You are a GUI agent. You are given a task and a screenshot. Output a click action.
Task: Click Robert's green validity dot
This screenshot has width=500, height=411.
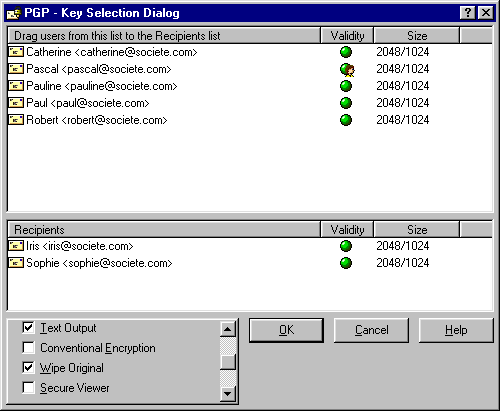[346, 120]
